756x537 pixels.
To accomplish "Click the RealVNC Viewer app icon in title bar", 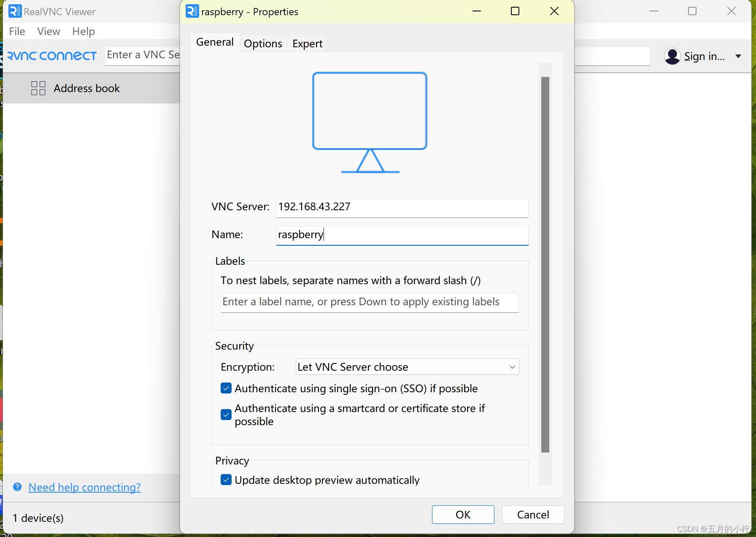I will pos(15,11).
